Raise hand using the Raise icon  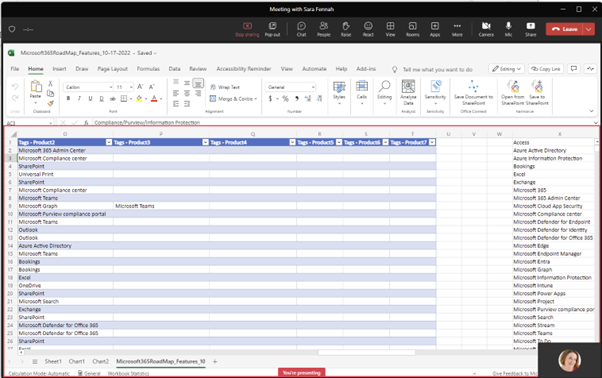[x=346, y=26]
